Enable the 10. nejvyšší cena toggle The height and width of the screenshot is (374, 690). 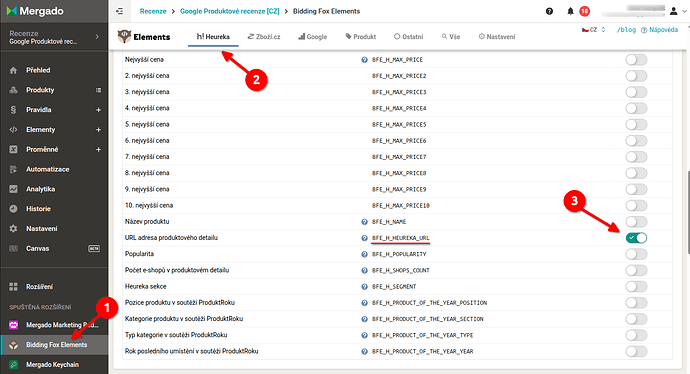click(x=636, y=205)
